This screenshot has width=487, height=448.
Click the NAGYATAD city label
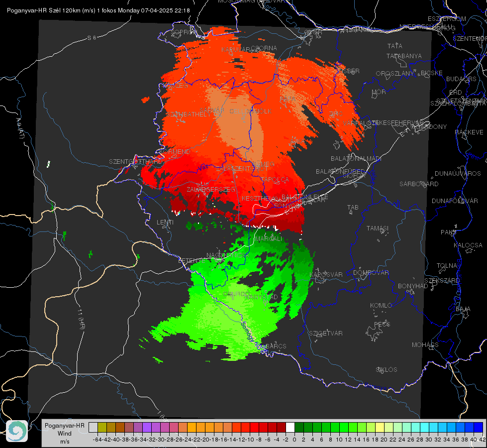click(x=261, y=297)
